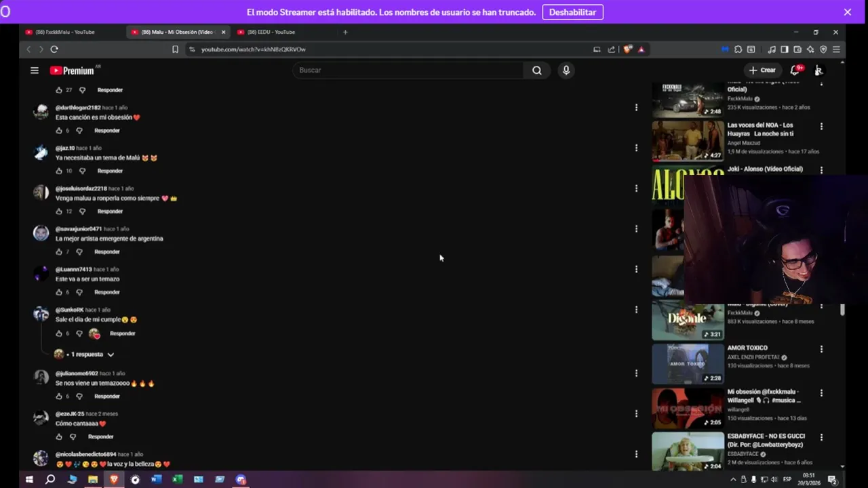The width and height of the screenshot is (868, 488).
Task: Open Brave Shields lion icon
Action: tap(628, 49)
